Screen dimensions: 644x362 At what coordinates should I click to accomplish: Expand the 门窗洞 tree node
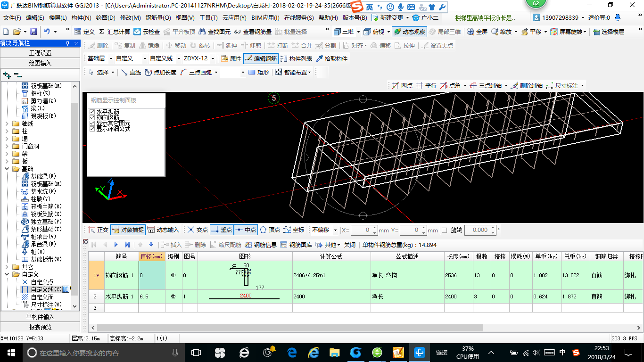pyautogui.click(x=6, y=146)
